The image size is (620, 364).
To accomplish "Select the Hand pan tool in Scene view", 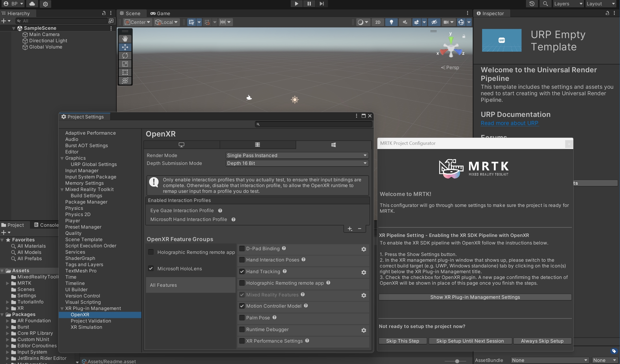I will coord(125,38).
